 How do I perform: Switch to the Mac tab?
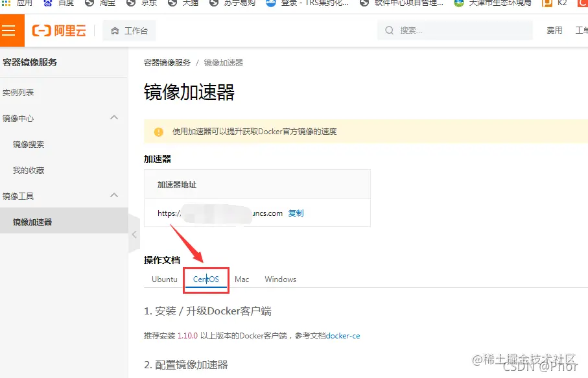(242, 279)
